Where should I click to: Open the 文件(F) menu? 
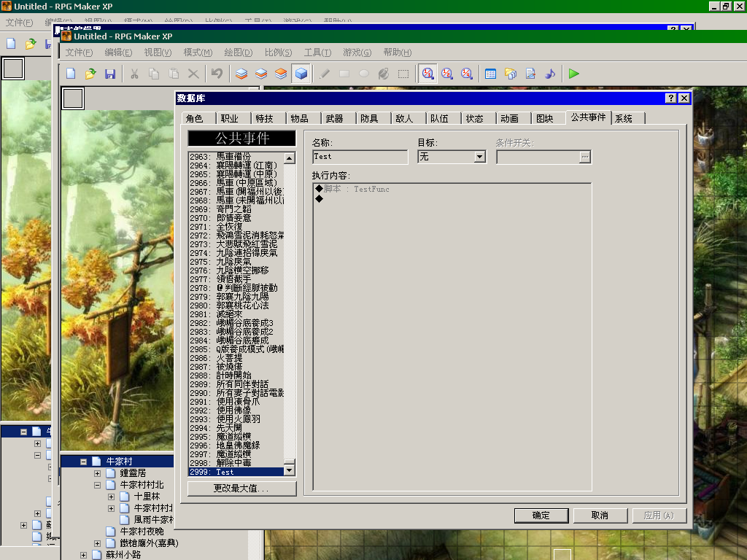click(79, 52)
